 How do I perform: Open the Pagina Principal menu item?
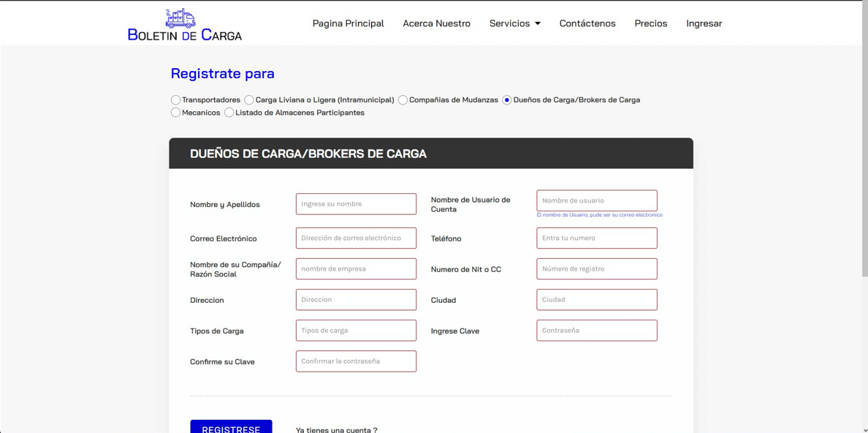(348, 23)
